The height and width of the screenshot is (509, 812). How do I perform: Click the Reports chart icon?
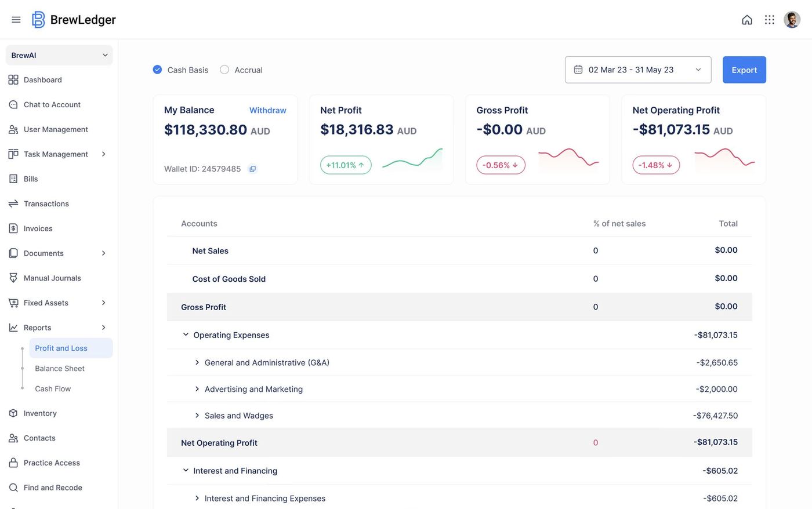point(13,328)
